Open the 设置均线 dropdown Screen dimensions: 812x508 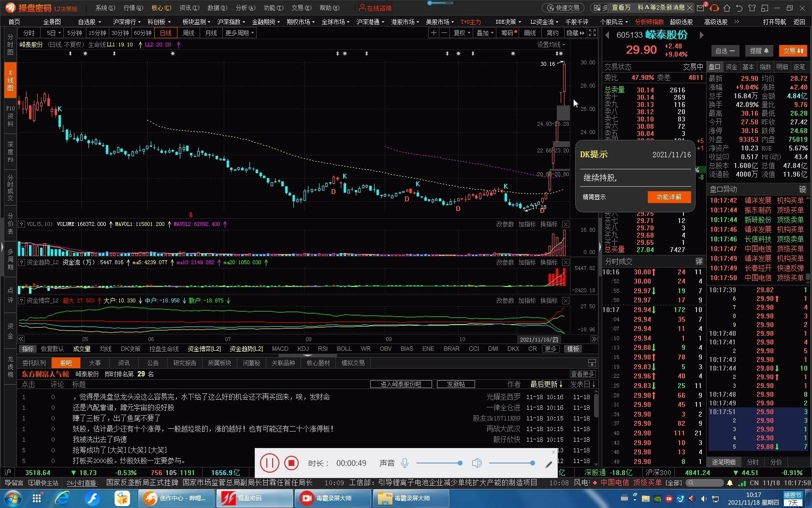(x=551, y=45)
